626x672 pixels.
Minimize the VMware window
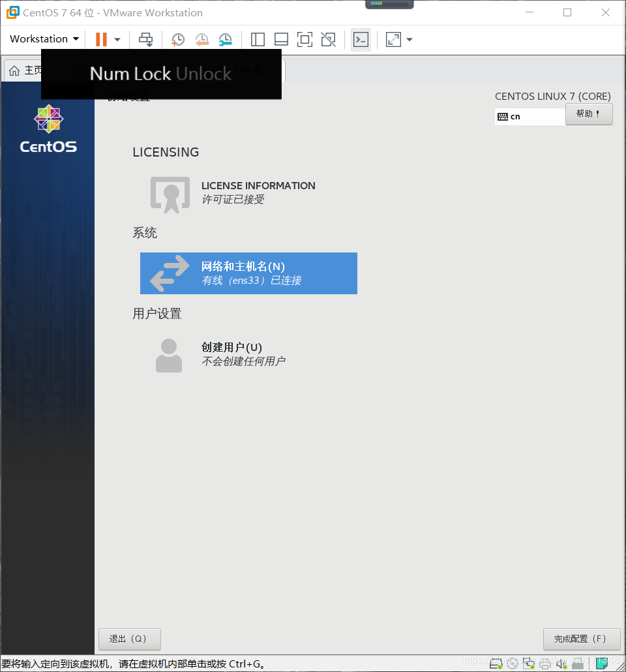(529, 12)
